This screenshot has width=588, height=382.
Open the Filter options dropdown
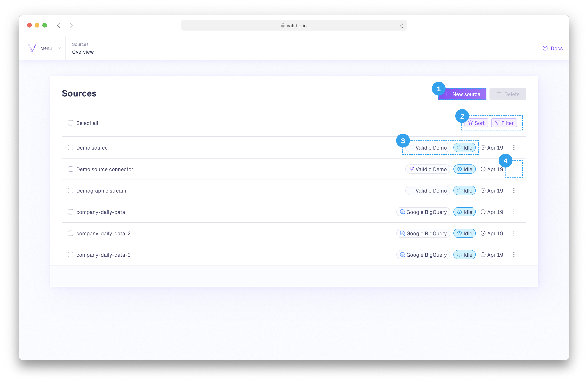pos(504,123)
